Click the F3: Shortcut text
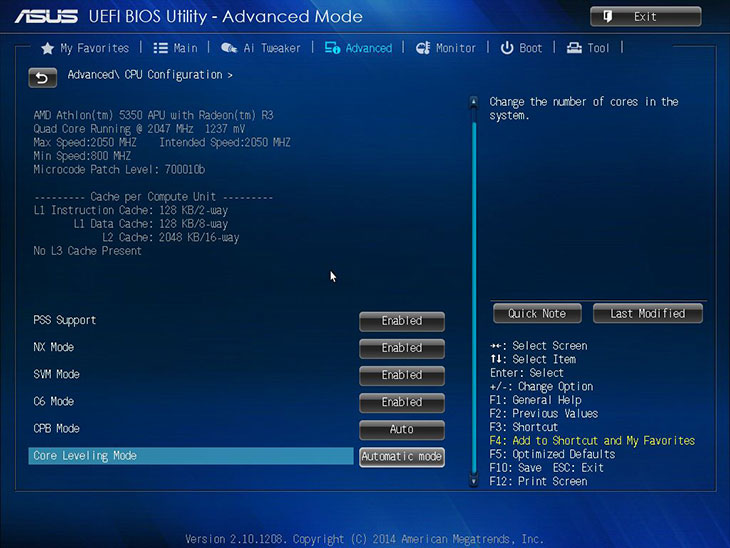Viewport: 730px width, 548px height. tap(524, 427)
